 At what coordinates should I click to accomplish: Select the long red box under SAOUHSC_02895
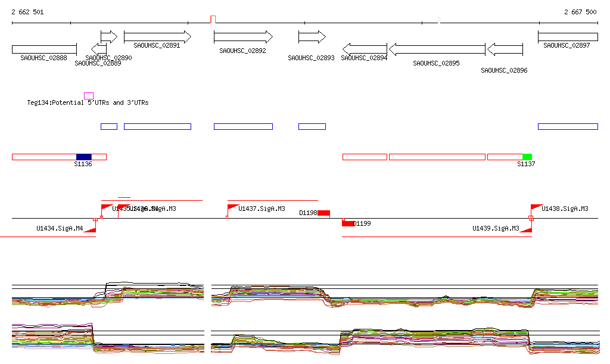pyautogui.click(x=437, y=157)
